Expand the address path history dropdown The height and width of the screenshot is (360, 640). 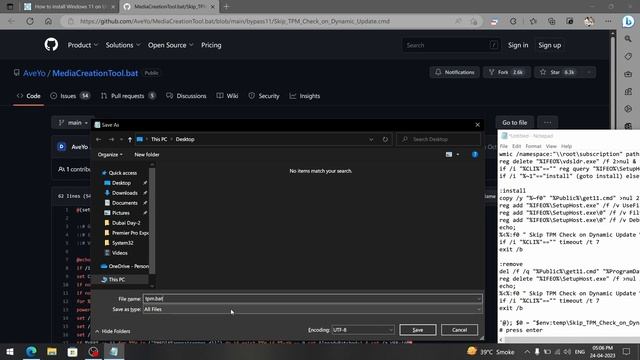click(371, 139)
